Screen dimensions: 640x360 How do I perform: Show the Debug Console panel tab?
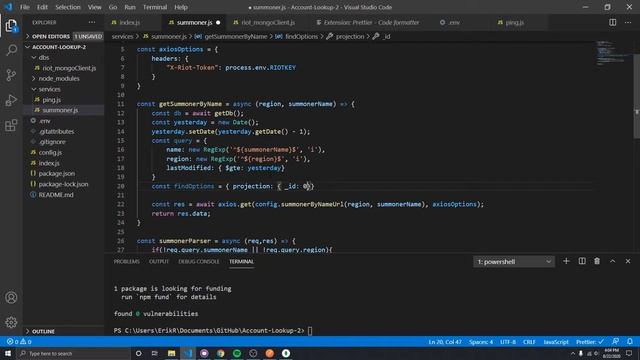pyautogui.click(x=199, y=261)
